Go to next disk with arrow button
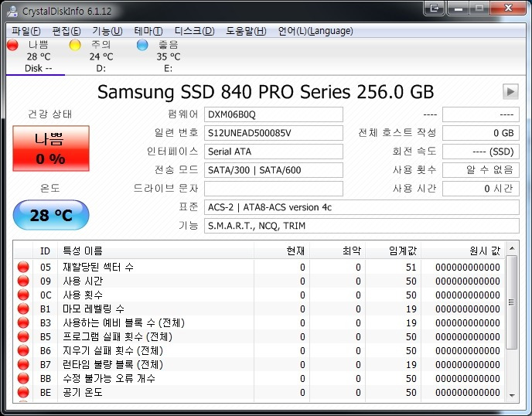Viewport: 532px width, 416px height. (x=510, y=91)
